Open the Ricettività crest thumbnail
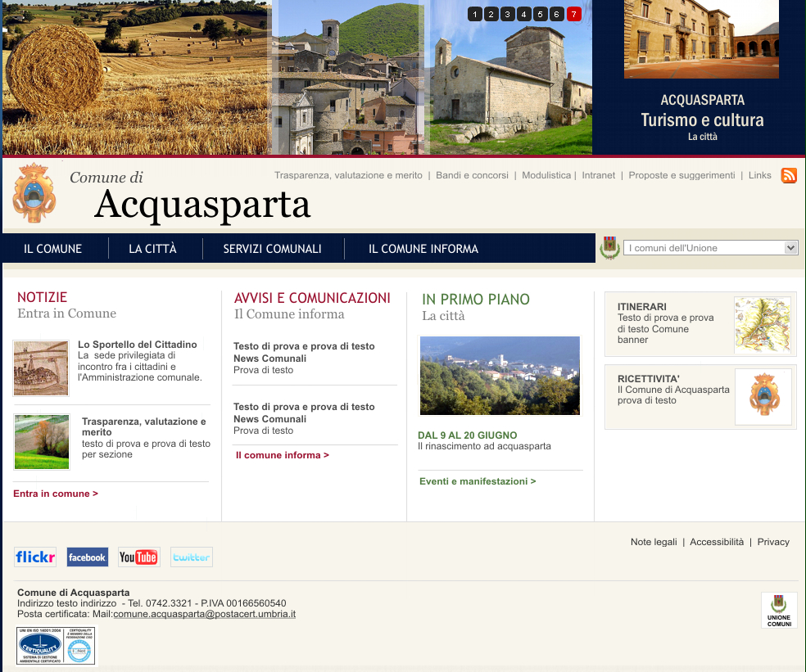 point(763,397)
